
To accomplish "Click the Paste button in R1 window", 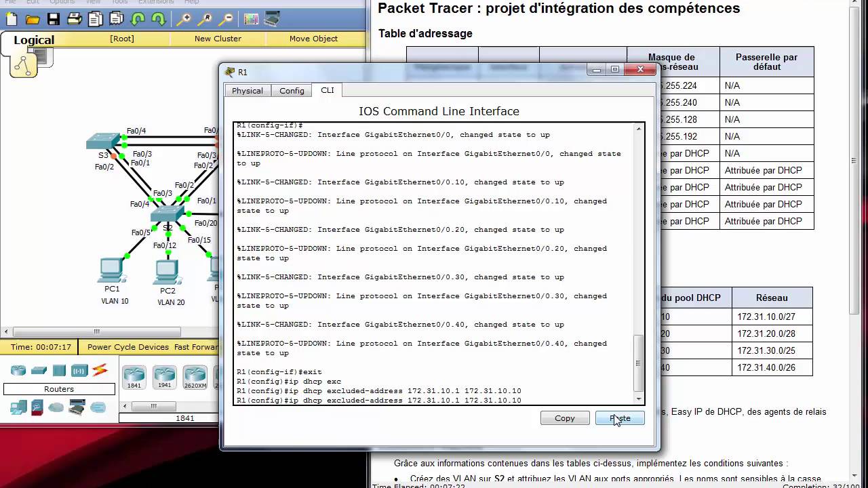I will [x=620, y=418].
